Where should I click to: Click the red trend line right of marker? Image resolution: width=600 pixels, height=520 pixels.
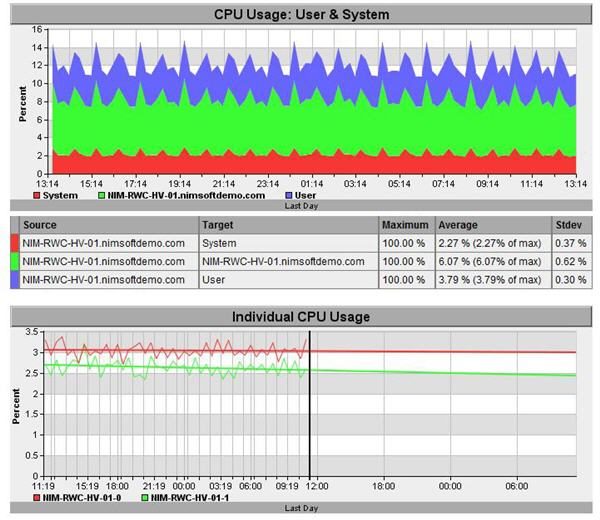(x=443, y=352)
